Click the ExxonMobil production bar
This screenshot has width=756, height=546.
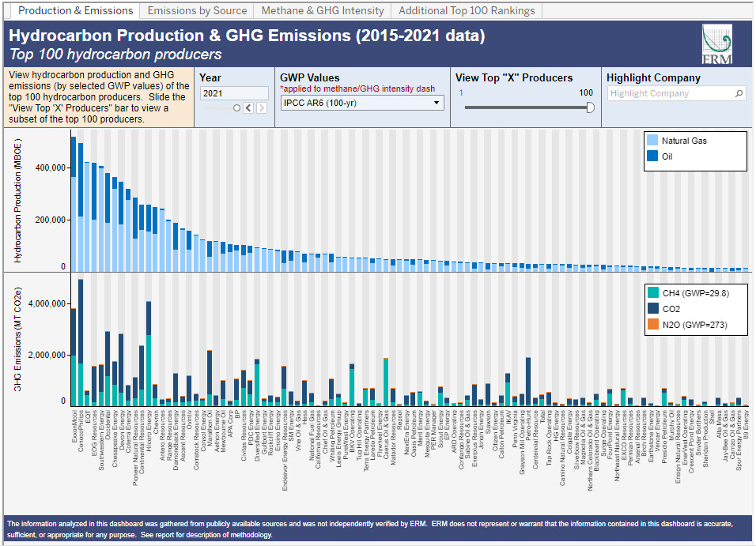pos(74,204)
